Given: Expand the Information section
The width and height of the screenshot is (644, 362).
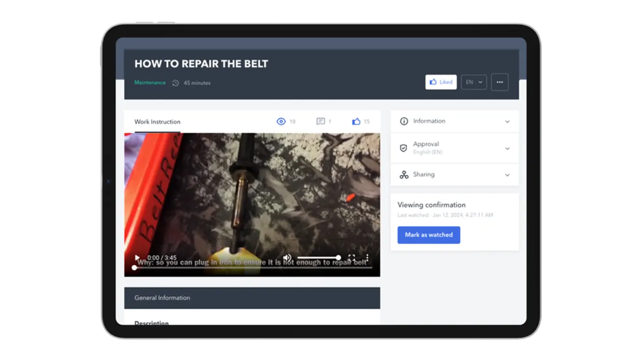Looking at the screenshot, I should 454,121.
